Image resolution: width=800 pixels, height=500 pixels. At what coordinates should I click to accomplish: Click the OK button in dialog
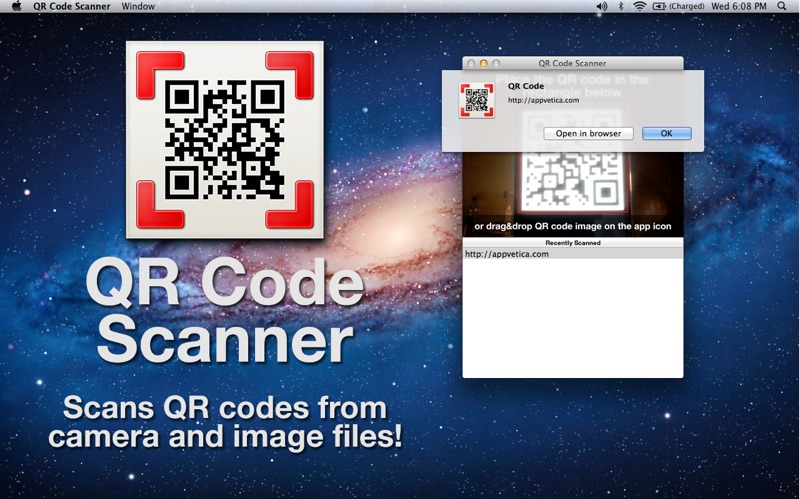666,133
